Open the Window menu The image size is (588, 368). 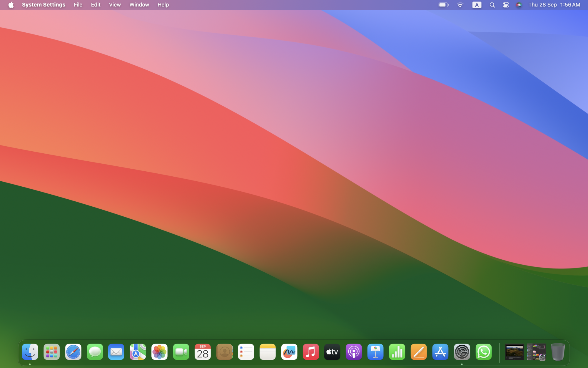[x=139, y=5]
